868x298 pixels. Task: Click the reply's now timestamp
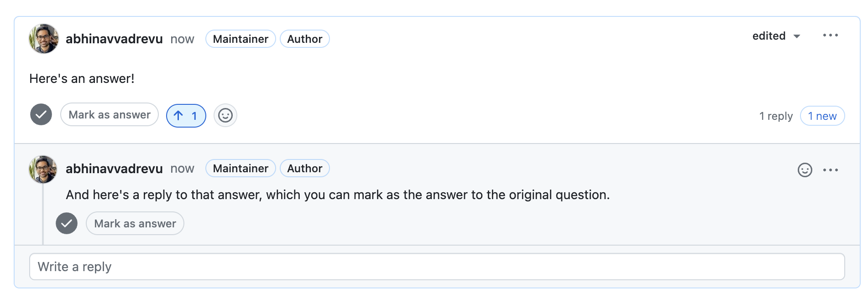click(182, 169)
